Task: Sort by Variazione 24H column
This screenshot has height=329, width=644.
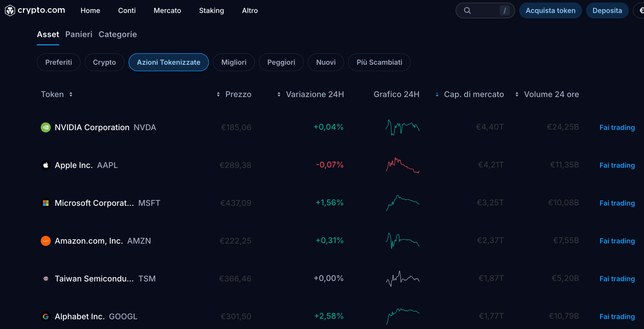Action: pos(310,94)
